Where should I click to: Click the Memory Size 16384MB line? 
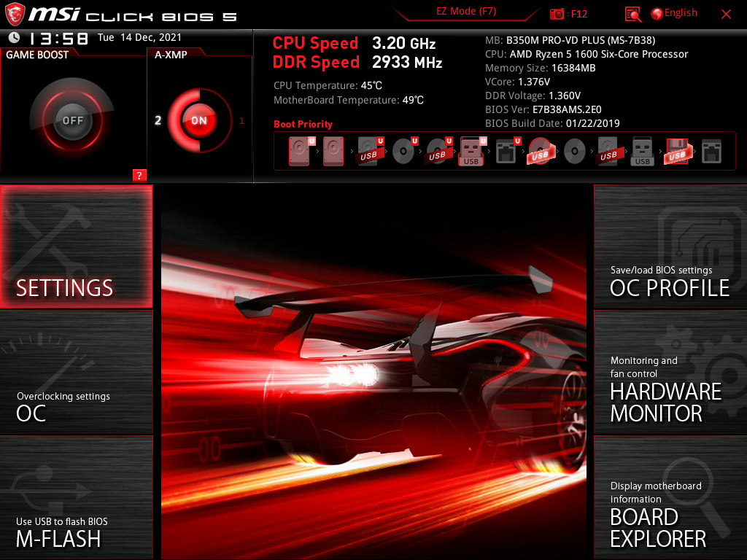coord(541,68)
